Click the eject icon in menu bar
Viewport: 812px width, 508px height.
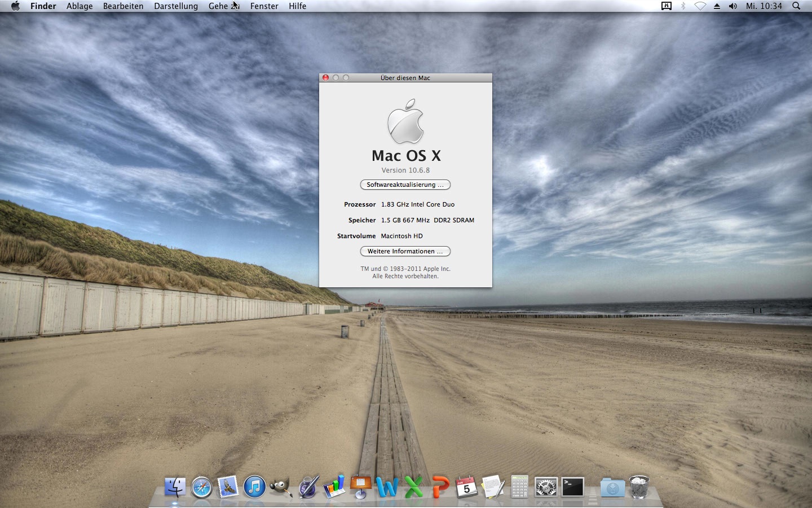click(x=717, y=6)
